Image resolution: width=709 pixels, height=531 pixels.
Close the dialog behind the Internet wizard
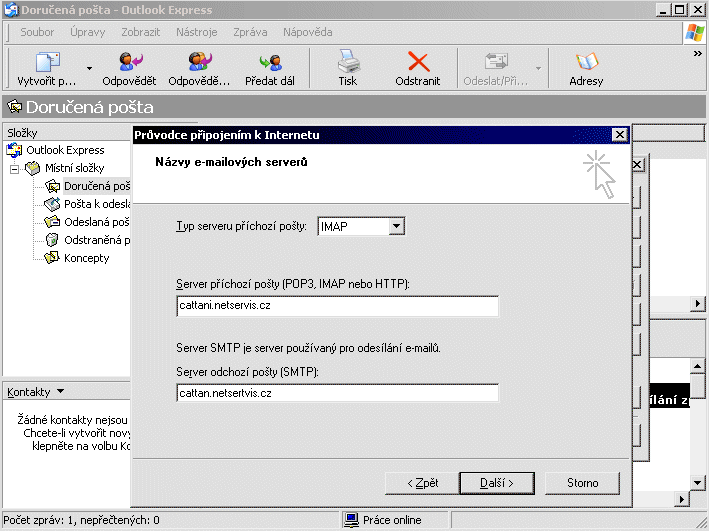pyautogui.click(x=638, y=165)
